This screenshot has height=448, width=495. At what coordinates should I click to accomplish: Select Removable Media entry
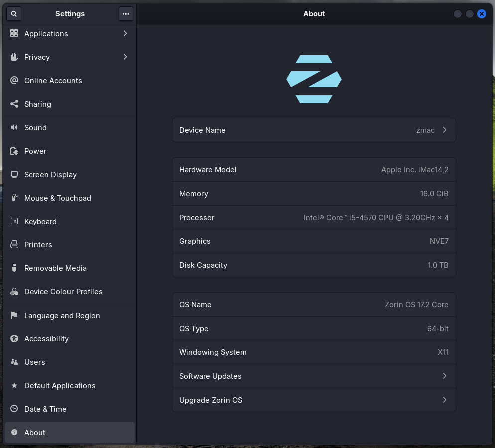[70, 268]
